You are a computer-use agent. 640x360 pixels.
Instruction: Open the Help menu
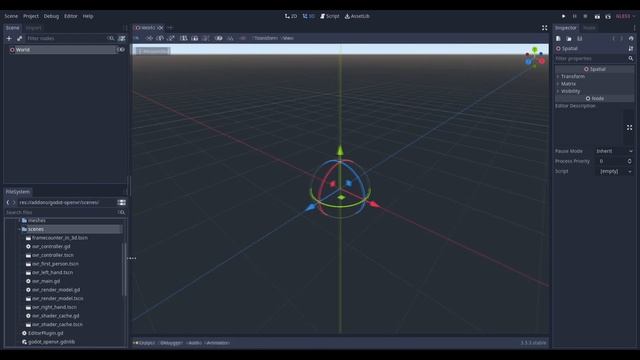point(88,16)
